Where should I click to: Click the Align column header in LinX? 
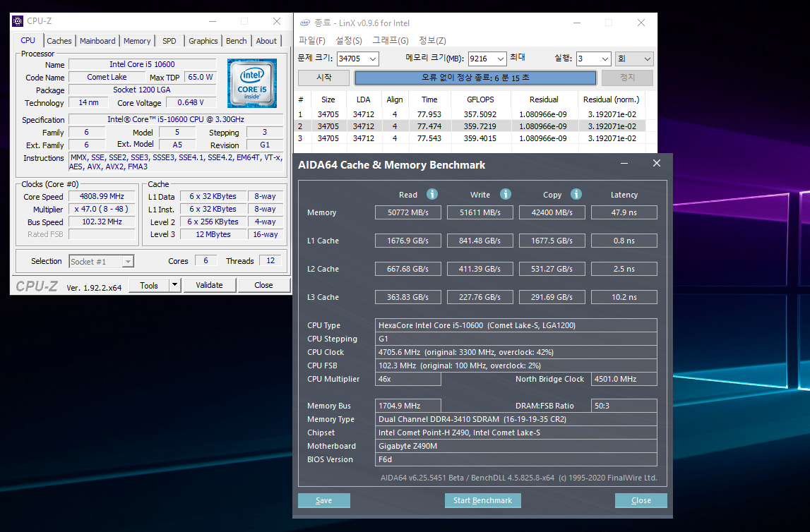395,99
